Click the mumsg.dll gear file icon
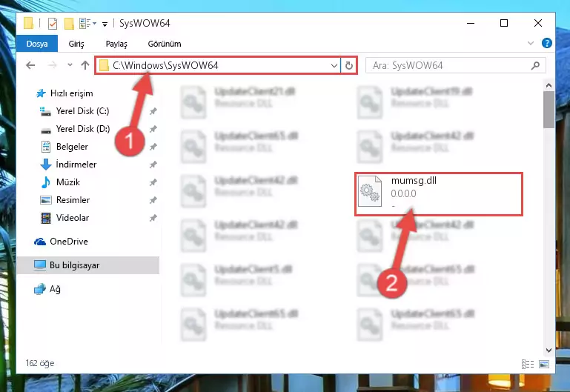570x392 pixels. [x=370, y=191]
